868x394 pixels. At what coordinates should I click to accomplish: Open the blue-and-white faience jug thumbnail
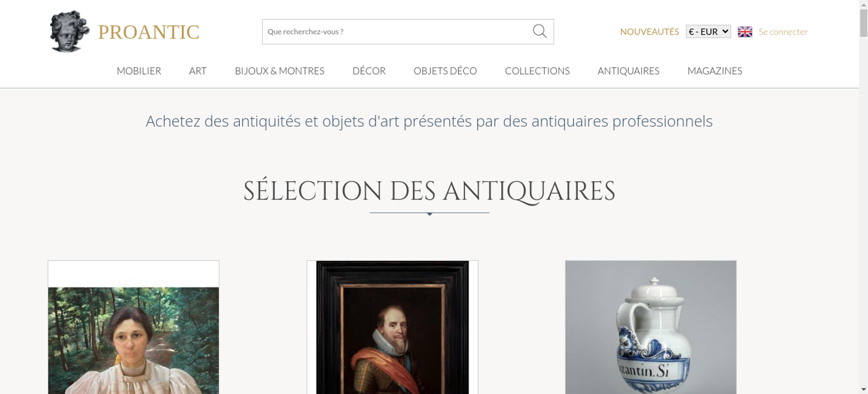click(x=651, y=327)
